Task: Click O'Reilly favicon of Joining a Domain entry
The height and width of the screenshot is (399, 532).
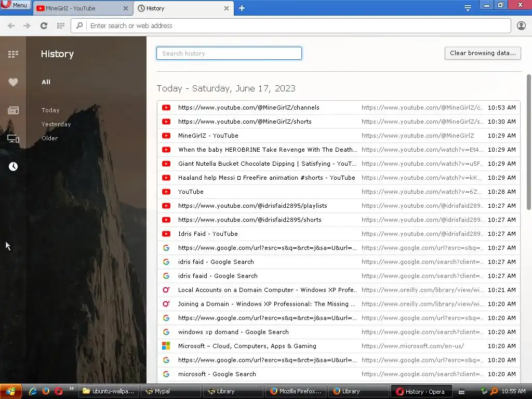Action: 166,304
